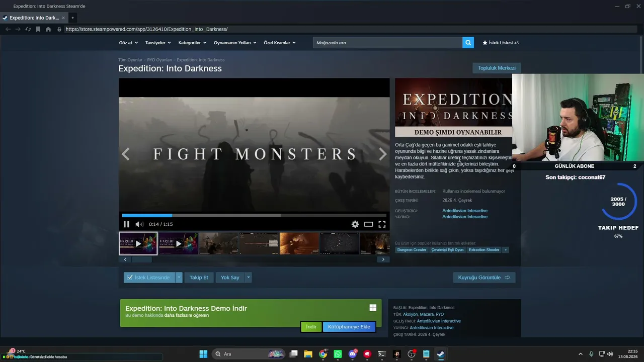Open the Göz at menu
This screenshot has width=644, height=362.
click(128, 43)
